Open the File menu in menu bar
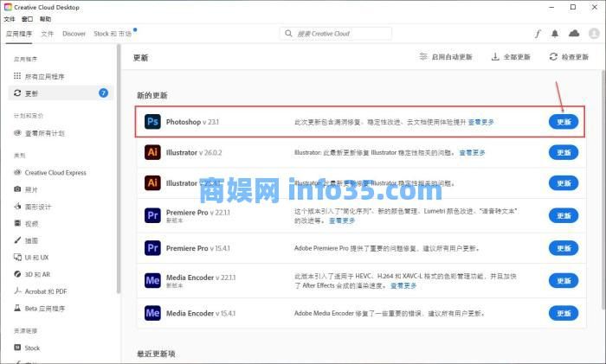The width and height of the screenshot is (606, 364). [10, 19]
